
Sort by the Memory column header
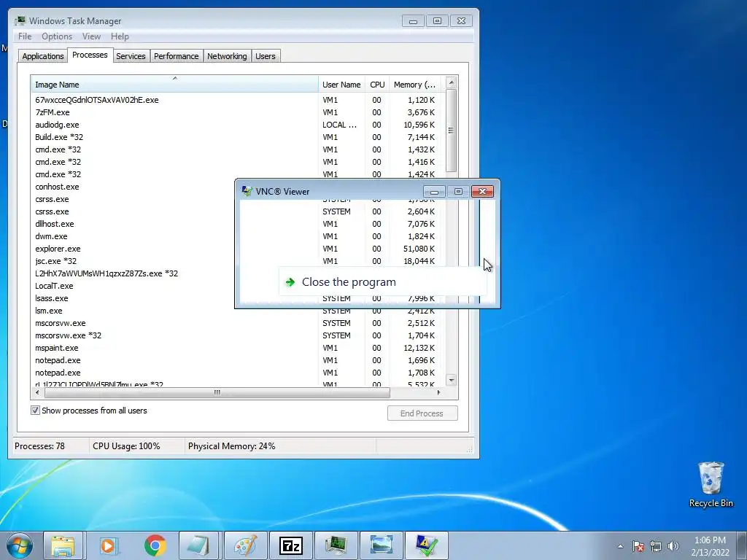coord(414,85)
